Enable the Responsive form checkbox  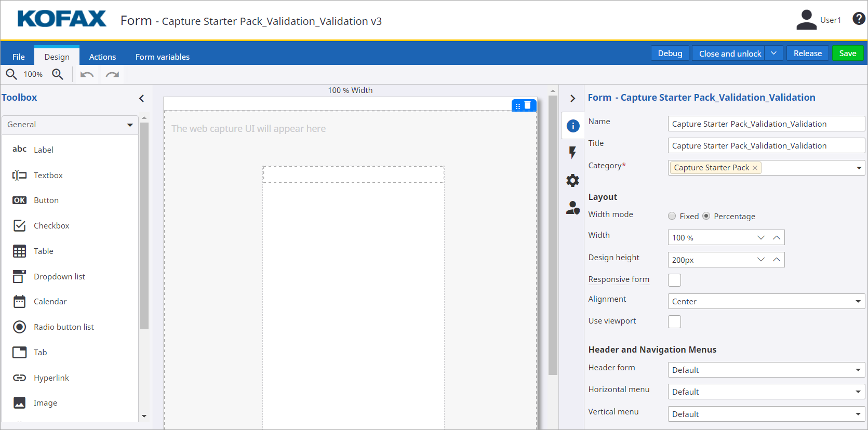(x=674, y=280)
